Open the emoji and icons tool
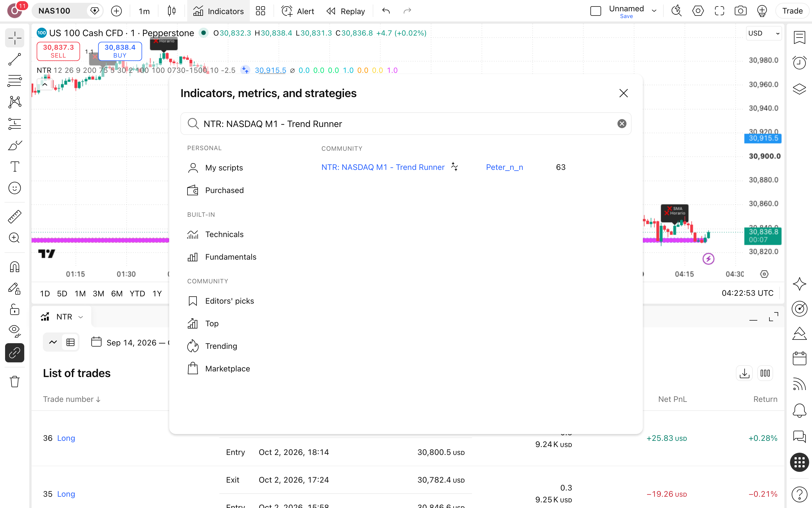The width and height of the screenshot is (812, 508). pyautogui.click(x=14, y=188)
